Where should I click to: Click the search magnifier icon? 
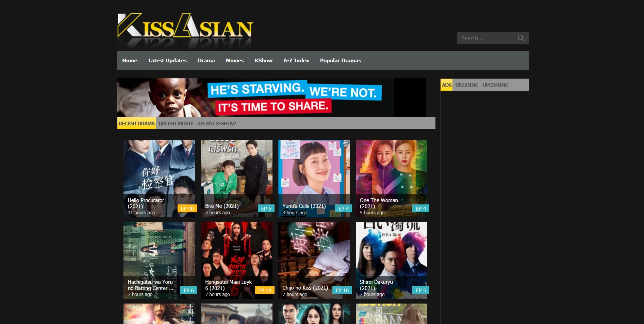[x=521, y=38]
